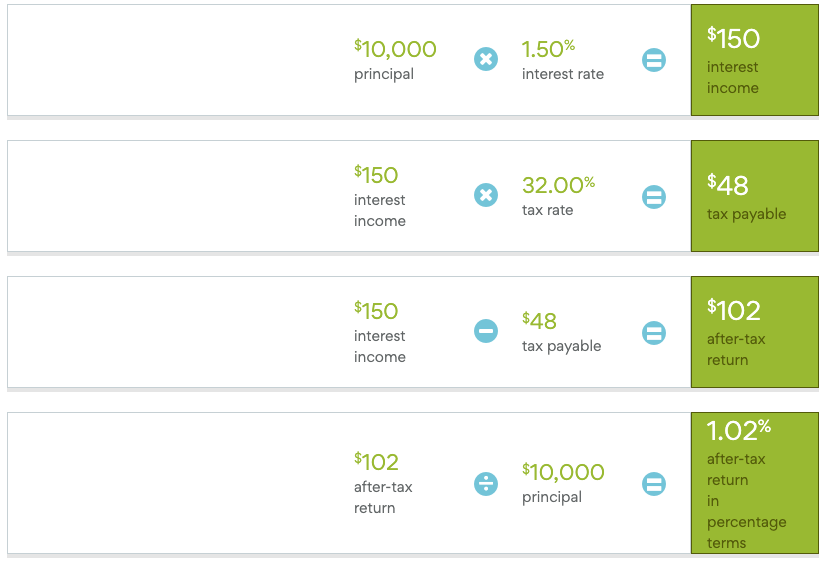Click the divide icon after $102 after-tax return

point(486,483)
